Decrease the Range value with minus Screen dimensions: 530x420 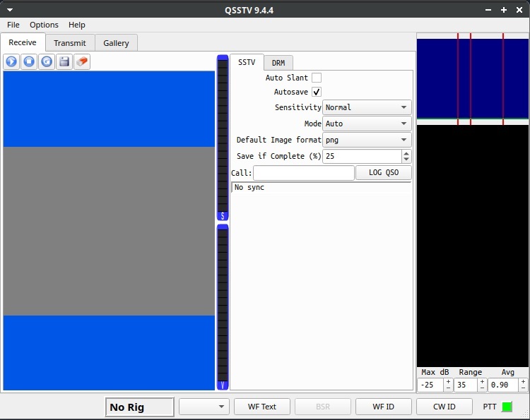pyautogui.click(x=483, y=388)
